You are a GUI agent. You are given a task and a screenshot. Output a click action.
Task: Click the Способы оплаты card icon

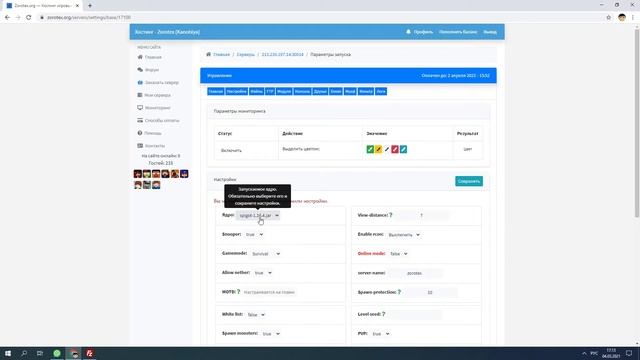click(140, 120)
